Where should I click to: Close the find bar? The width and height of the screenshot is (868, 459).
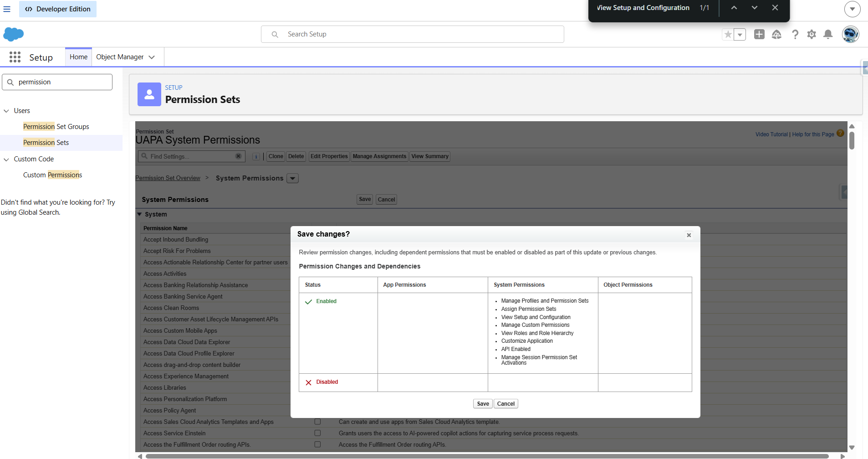[x=775, y=8]
